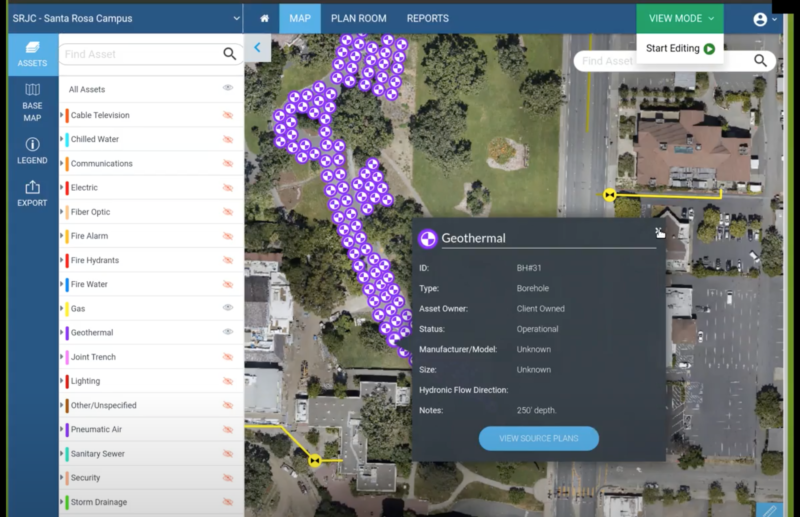This screenshot has width=800, height=517.
Task: Go to Home via house icon
Action: point(264,19)
